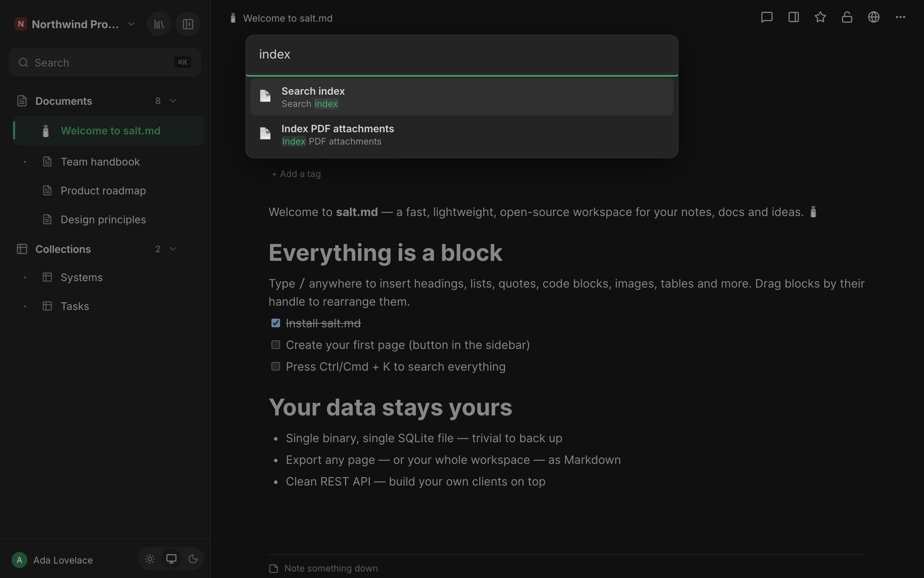Click the Everything is a block heading
The image size is (924, 578).
(x=385, y=253)
